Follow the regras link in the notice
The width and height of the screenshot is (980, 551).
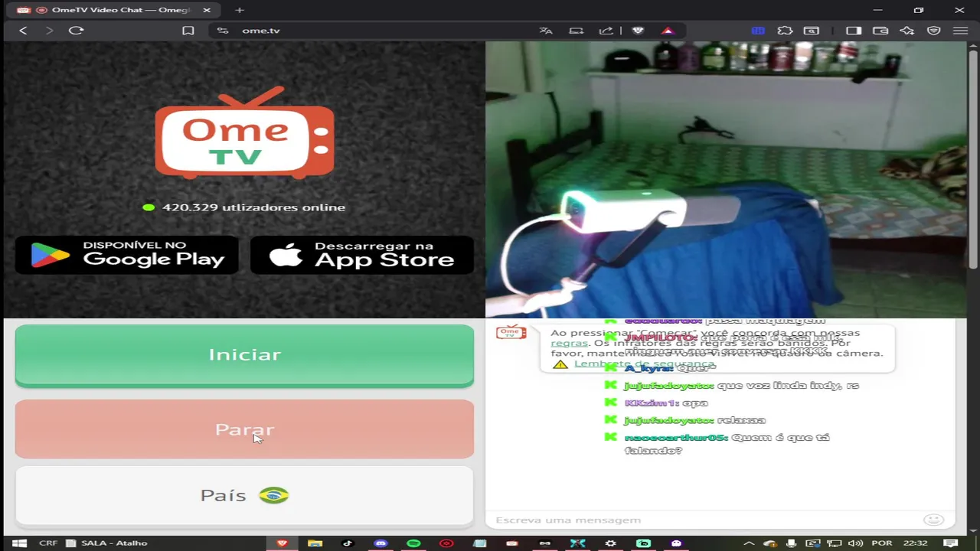(569, 343)
